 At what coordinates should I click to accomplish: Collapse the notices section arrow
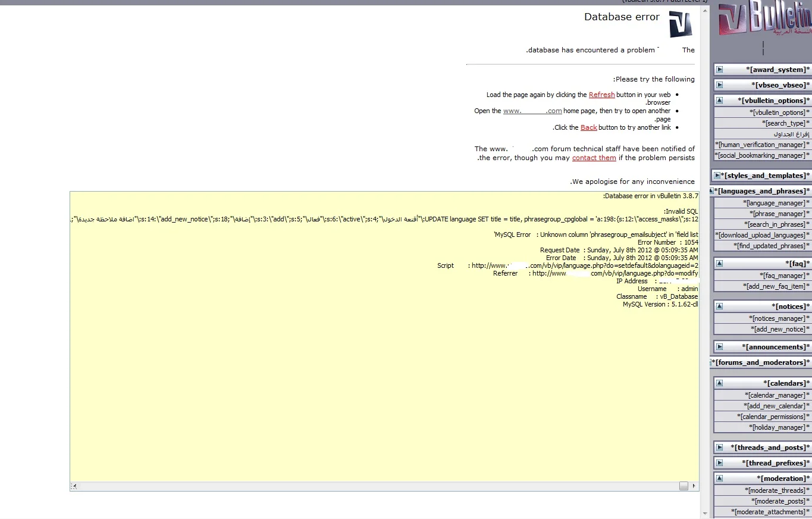coord(719,307)
